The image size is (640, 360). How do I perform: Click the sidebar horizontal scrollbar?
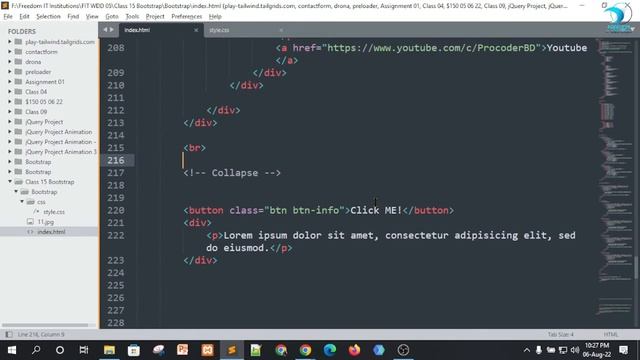[45, 325]
